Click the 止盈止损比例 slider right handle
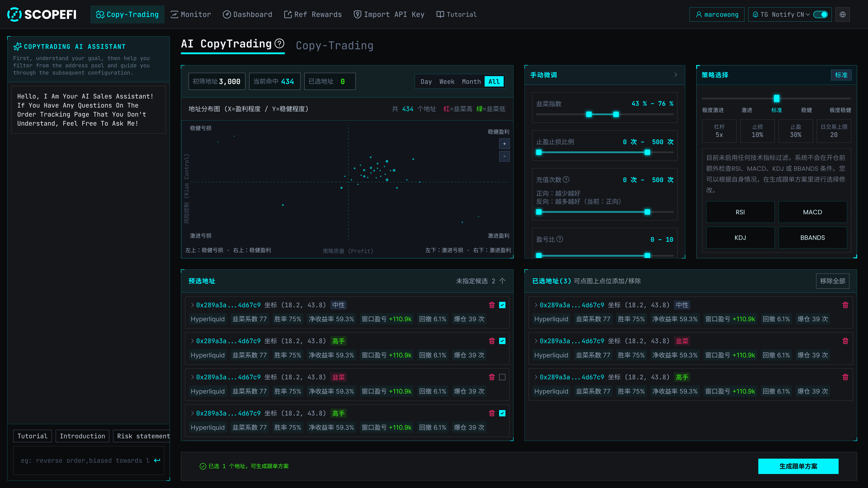 coord(647,152)
